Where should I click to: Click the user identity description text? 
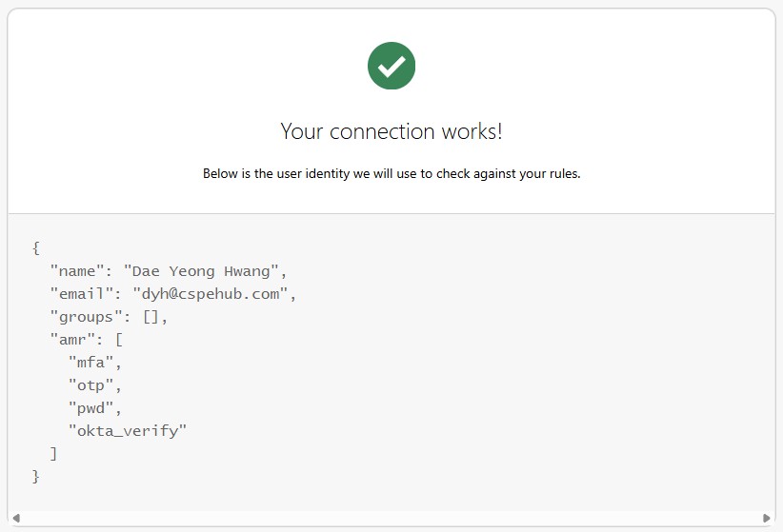(x=391, y=173)
